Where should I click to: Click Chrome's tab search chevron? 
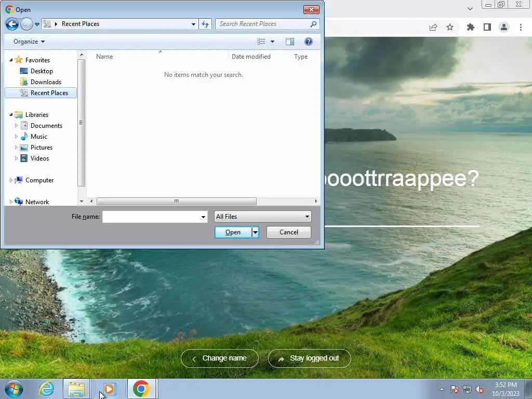click(470, 8)
